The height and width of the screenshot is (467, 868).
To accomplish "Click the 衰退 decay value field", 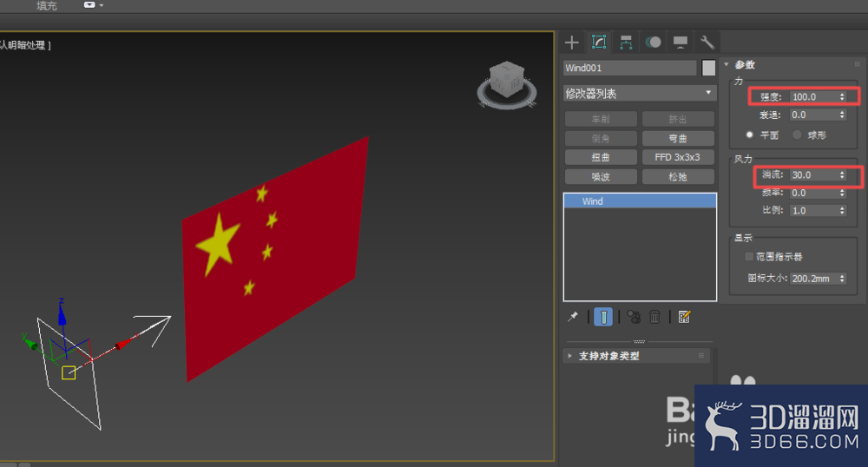I will coord(814,115).
